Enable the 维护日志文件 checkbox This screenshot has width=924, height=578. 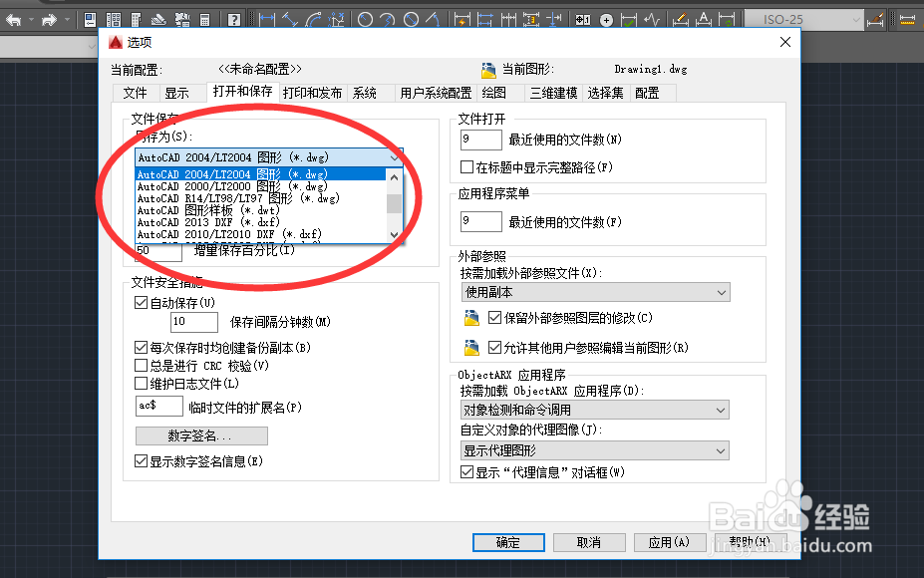pyautogui.click(x=141, y=384)
